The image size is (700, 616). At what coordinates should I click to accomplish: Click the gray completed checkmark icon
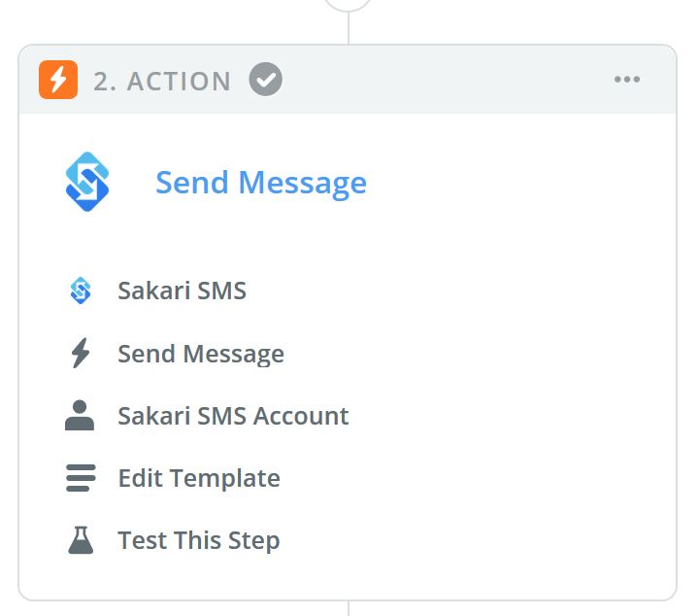266,80
